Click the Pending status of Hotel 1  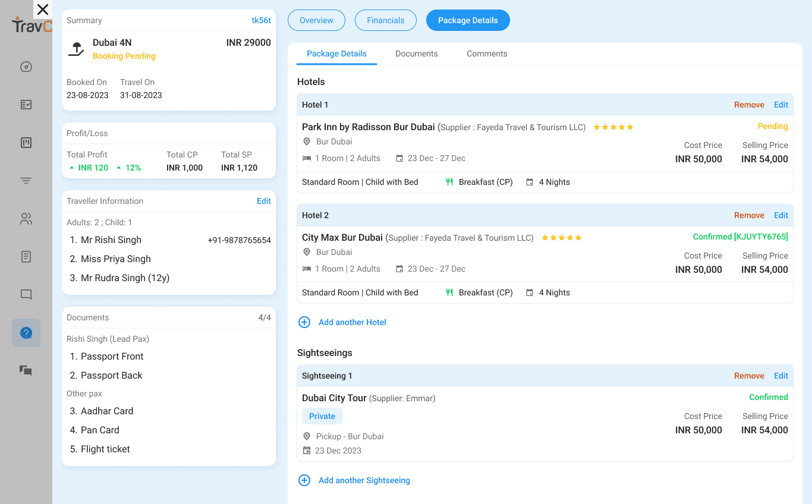[x=773, y=126]
